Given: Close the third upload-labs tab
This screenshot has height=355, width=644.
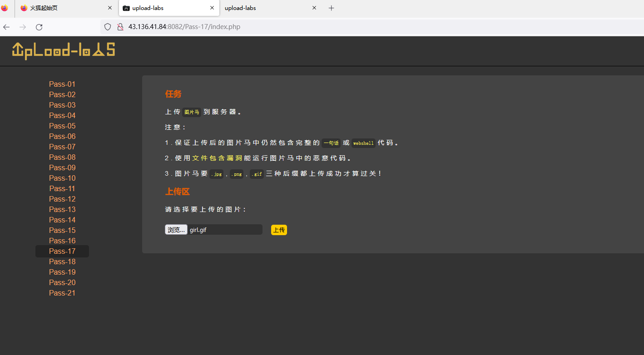Looking at the screenshot, I should point(314,8).
